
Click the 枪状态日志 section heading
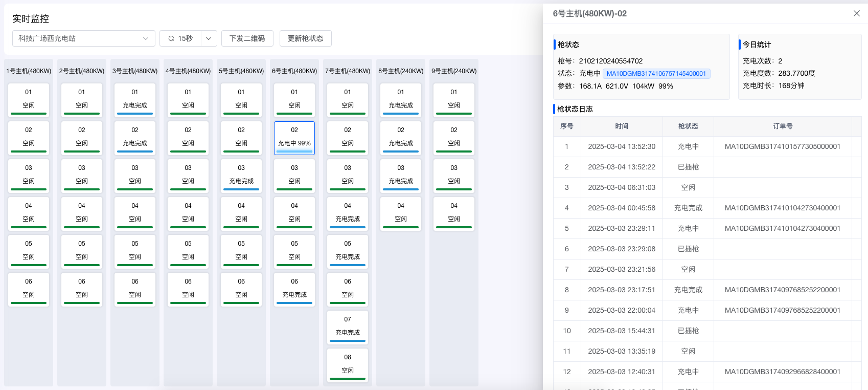pos(575,109)
